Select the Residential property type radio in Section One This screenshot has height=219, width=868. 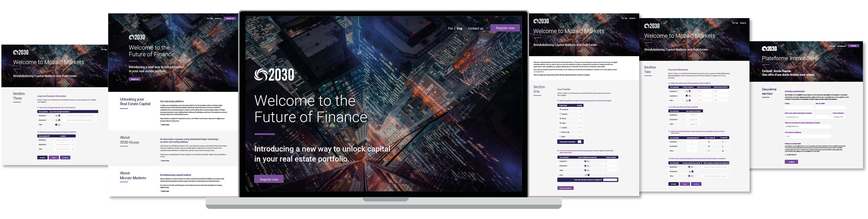(560, 110)
